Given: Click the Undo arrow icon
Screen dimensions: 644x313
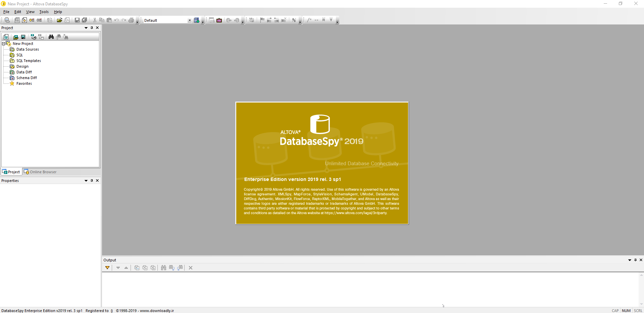Looking at the screenshot, I should [x=116, y=20].
